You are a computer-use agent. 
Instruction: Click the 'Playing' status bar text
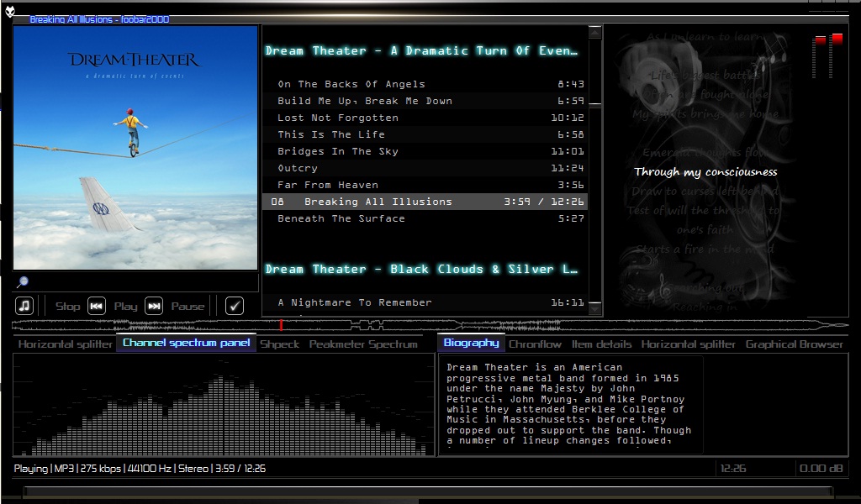click(x=31, y=469)
